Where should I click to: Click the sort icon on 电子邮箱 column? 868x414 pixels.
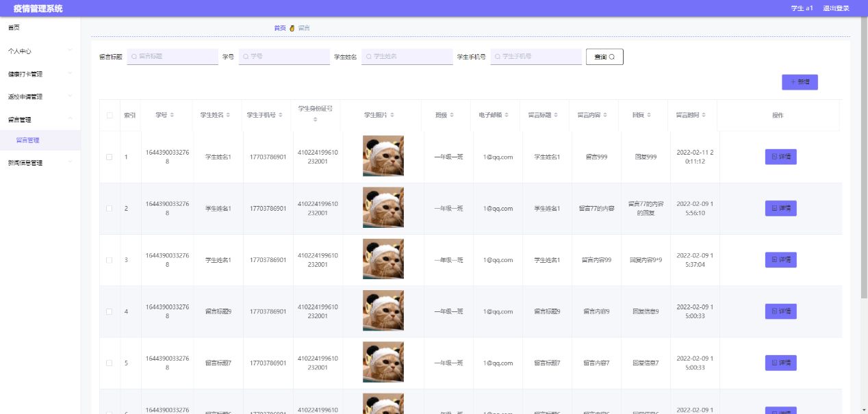click(x=507, y=115)
